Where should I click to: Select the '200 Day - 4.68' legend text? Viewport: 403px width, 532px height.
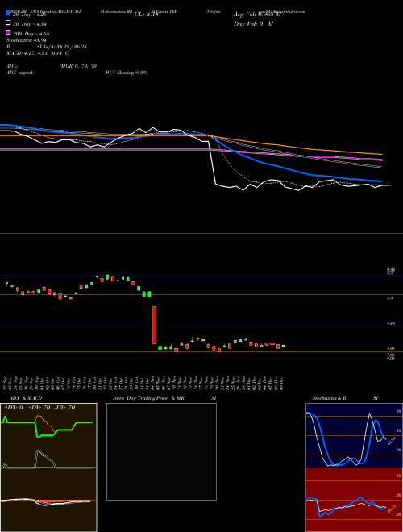31,34
